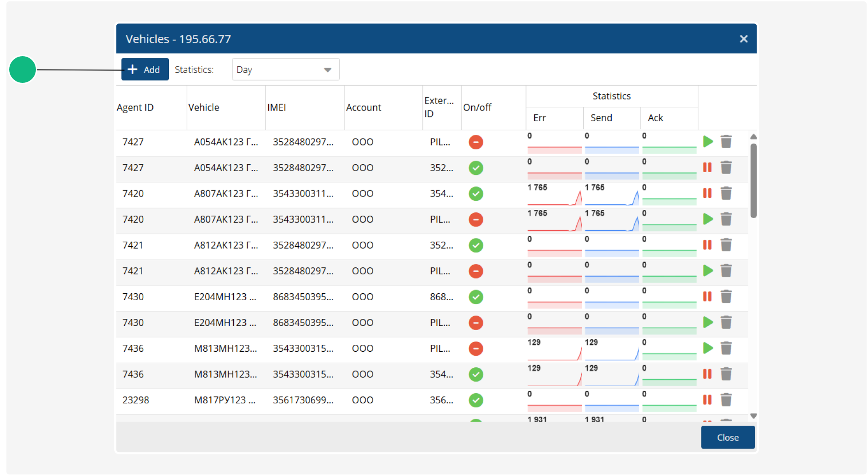Start the agent 7420 row with PIL... external ID
Image resolution: width=868 pixels, height=476 pixels.
[x=708, y=219]
